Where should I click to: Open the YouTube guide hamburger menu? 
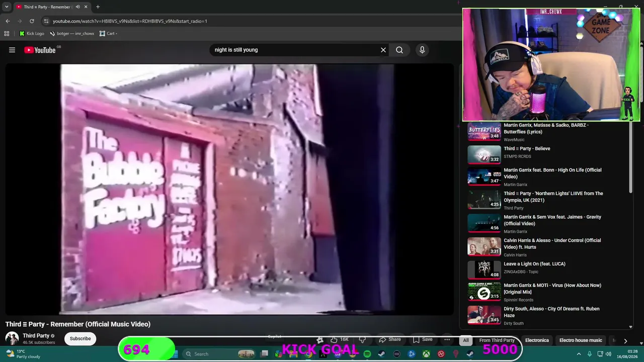pyautogui.click(x=12, y=50)
